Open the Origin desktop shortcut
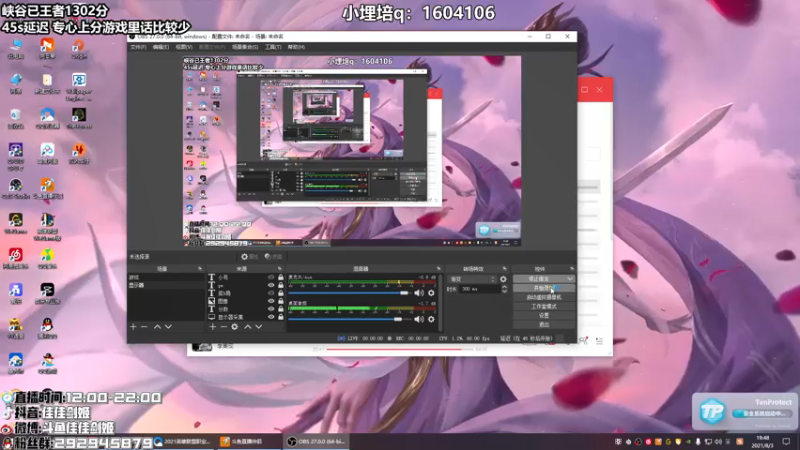This screenshot has height=450, width=800. pyautogui.click(x=79, y=48)
